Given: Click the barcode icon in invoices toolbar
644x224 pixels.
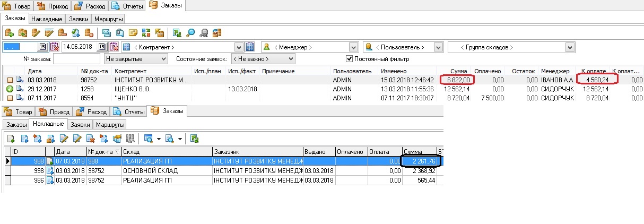Looking at the screenshot, I should coord(130,139).
